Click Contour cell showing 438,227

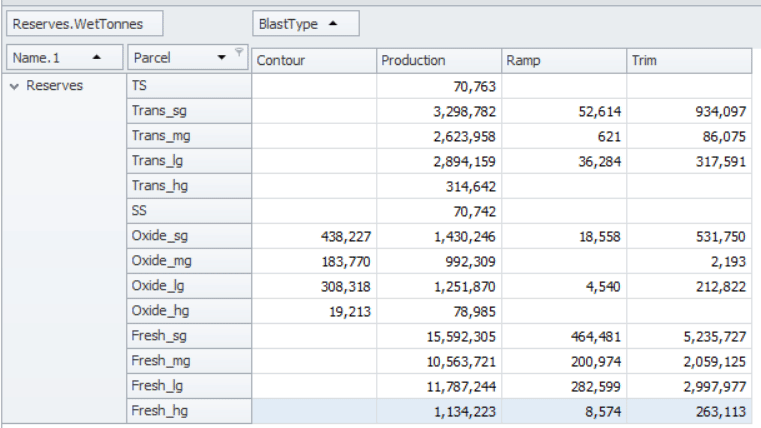point(313,236)
